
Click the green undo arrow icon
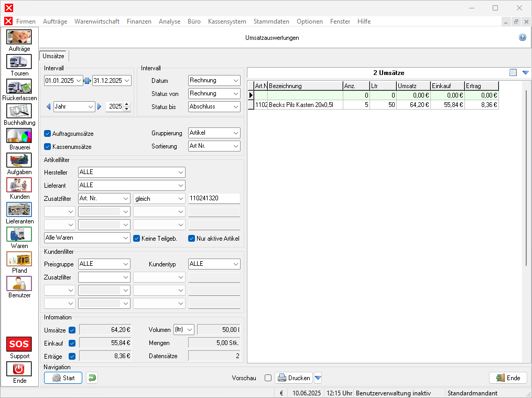92,378
